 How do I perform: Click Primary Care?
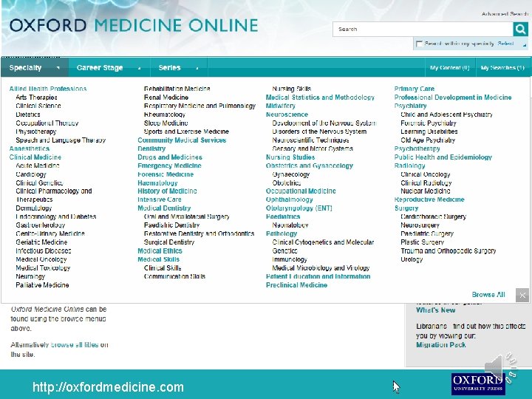click(x=415, y=89)
